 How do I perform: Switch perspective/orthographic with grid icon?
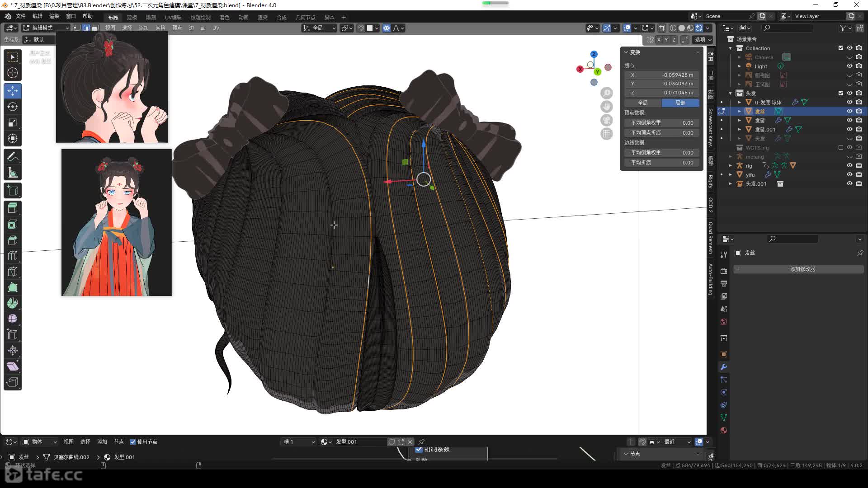tap(607, 134)
